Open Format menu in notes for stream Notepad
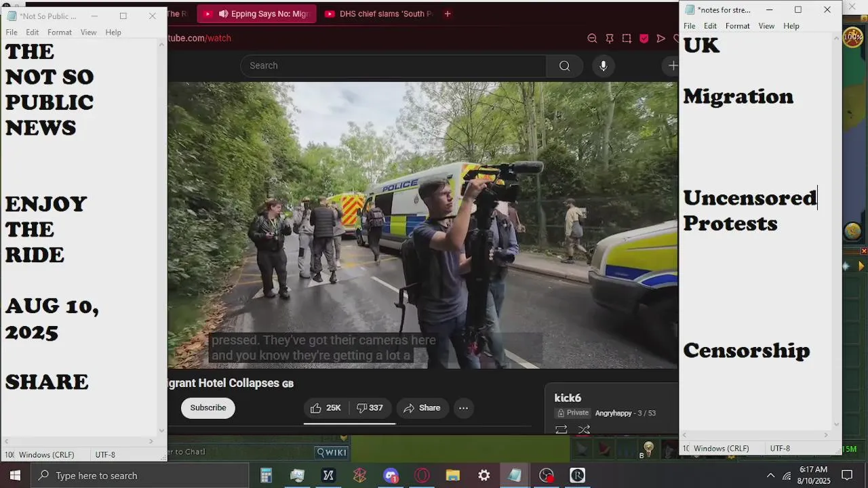Image resolution: width=868 pixels, height=488 pixels. [738, 26]
